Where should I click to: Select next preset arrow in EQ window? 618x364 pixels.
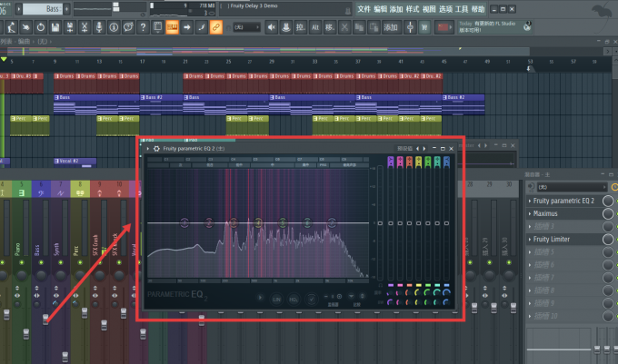(424, 148)
